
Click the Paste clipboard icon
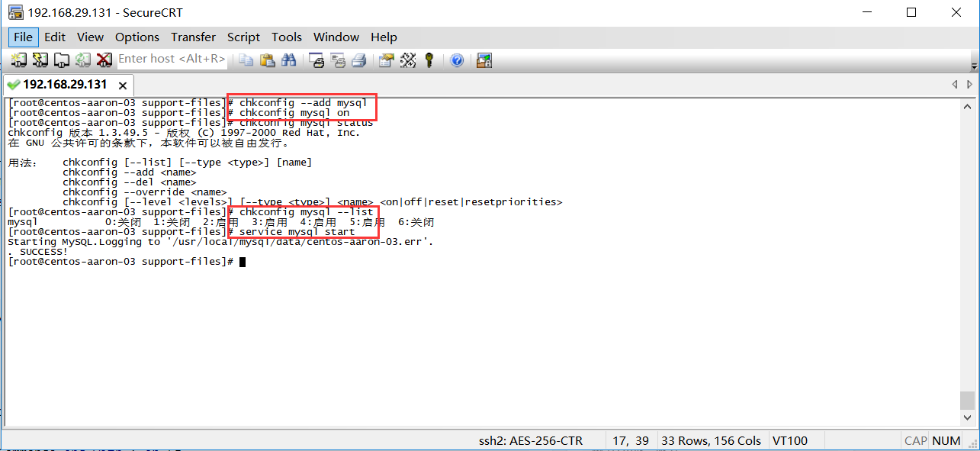268,60
